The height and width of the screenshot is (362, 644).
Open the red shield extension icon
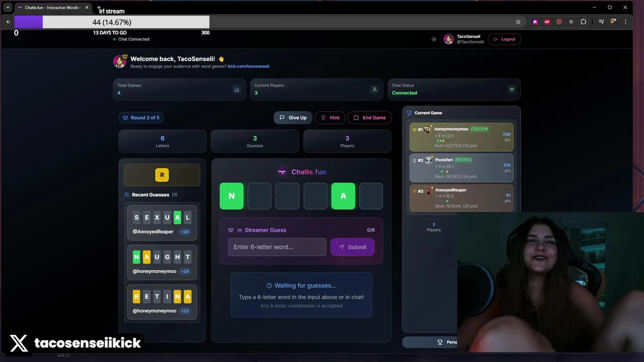tap(559, 22)
